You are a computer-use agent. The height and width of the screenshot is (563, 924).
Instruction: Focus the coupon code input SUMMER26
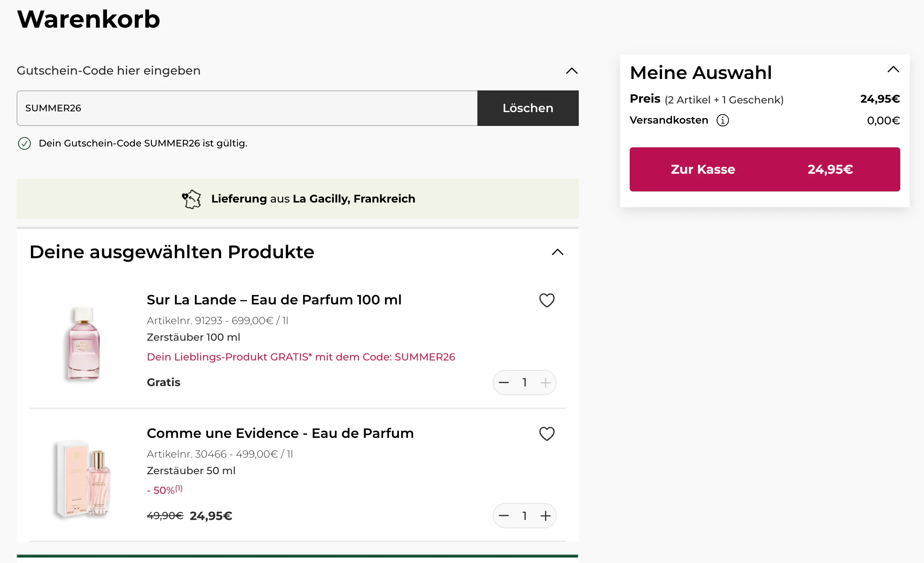247,108
